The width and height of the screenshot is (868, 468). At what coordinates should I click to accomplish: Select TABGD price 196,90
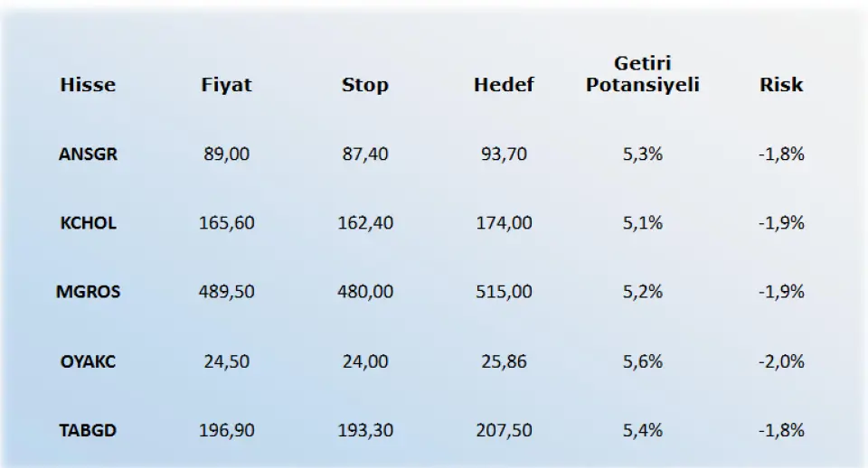coord(226,430)
